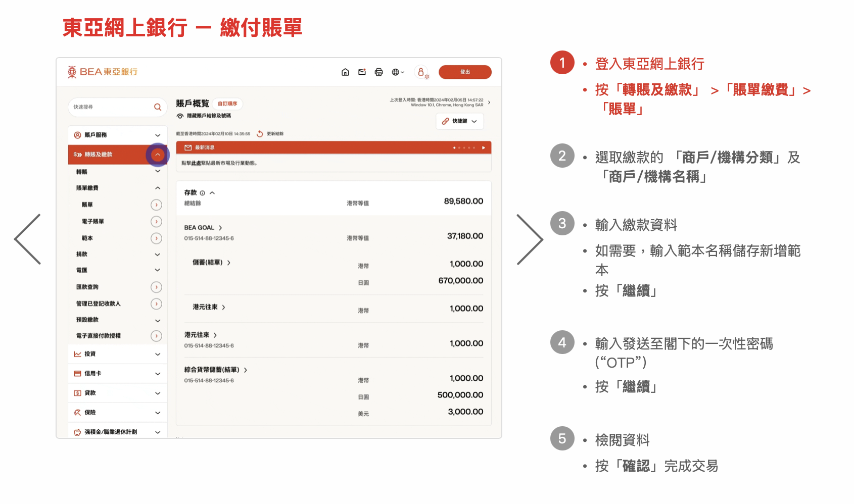854x504 pixels.
Task: Expand the 賬戶服務 sidebar section
Action: click(x=158, y=135)
